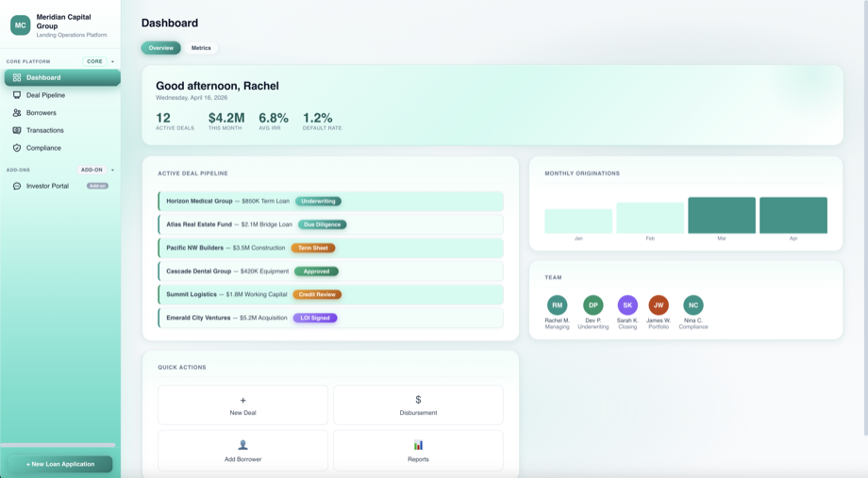Open the Pacific NW Builders deal
Screen dimensions: 868x478
(x=331, y=248)
